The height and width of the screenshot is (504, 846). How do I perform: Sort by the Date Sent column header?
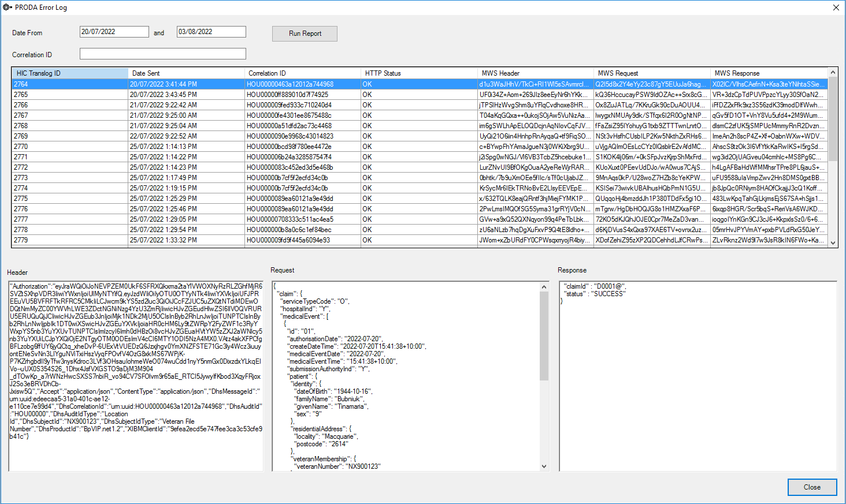(x=187, y=73)
